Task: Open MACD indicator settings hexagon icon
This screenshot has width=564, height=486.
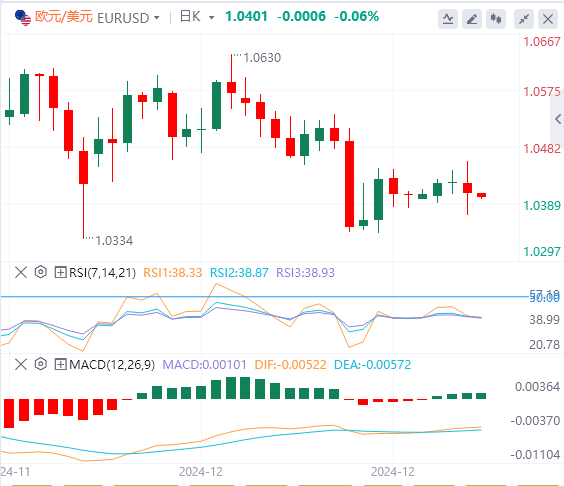Action: 41,364
